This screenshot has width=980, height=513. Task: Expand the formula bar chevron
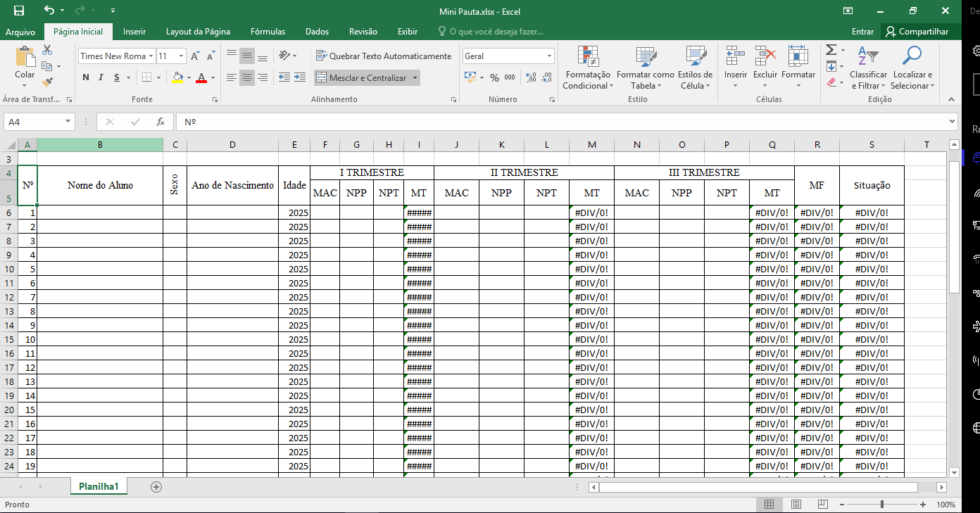(952, 122)
